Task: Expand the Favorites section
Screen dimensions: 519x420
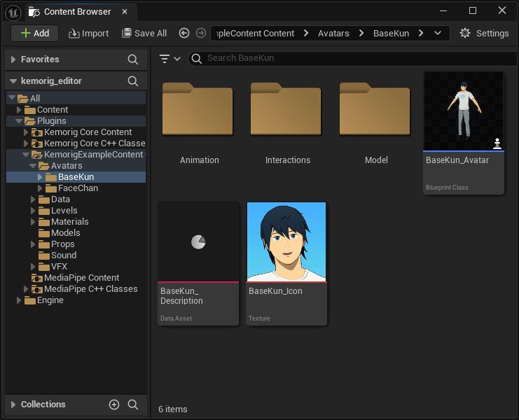Action: pyautogui.click(x=13, y=59)
